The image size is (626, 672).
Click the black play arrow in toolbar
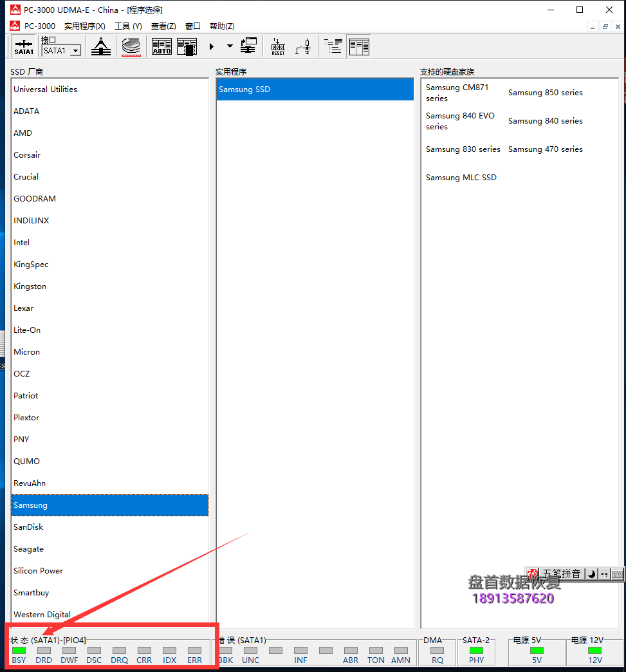click(211, 46)
